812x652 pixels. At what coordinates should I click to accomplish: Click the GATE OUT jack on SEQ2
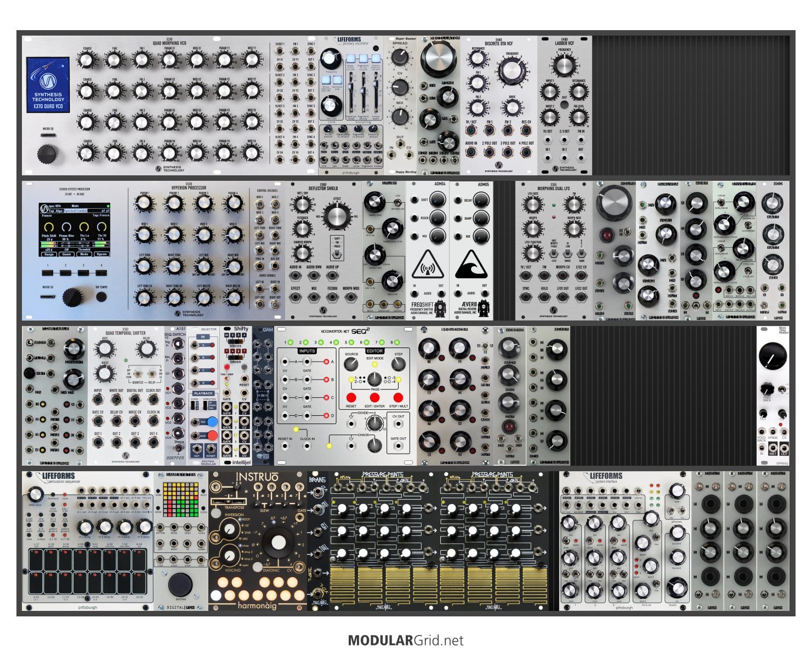(x=399, y=445)
